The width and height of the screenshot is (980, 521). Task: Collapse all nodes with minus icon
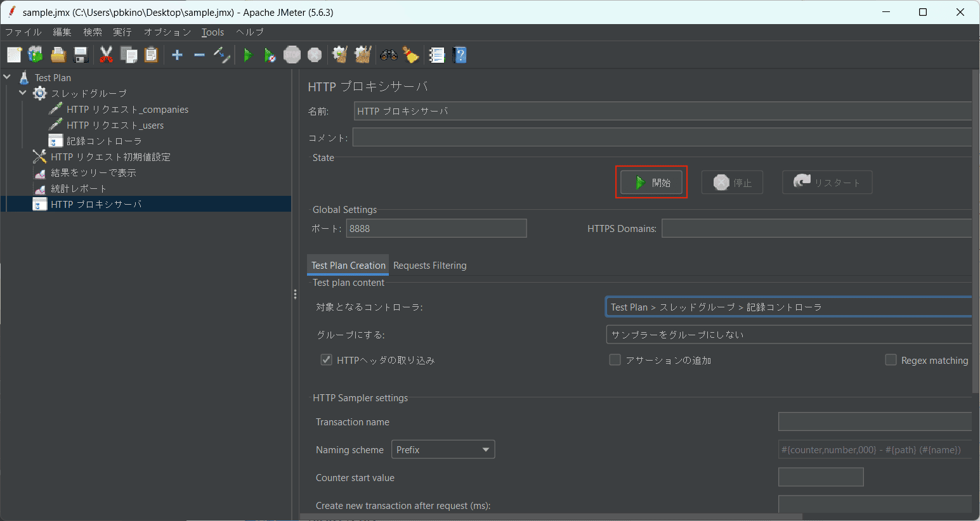199,55
